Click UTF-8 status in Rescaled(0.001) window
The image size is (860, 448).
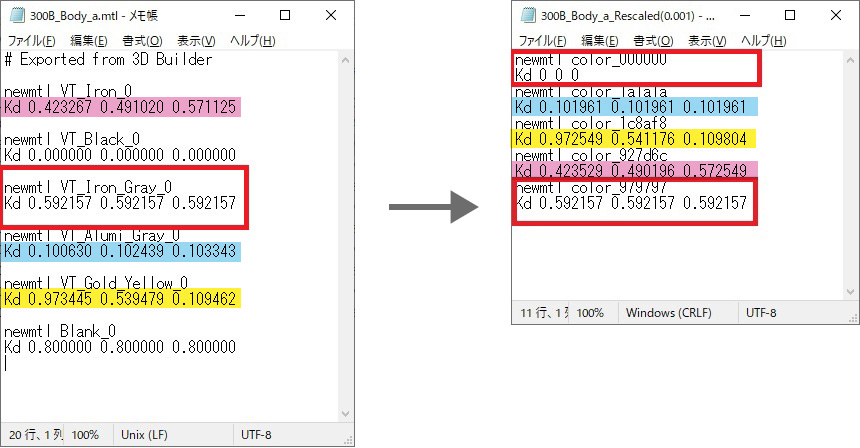coord(761,313)
